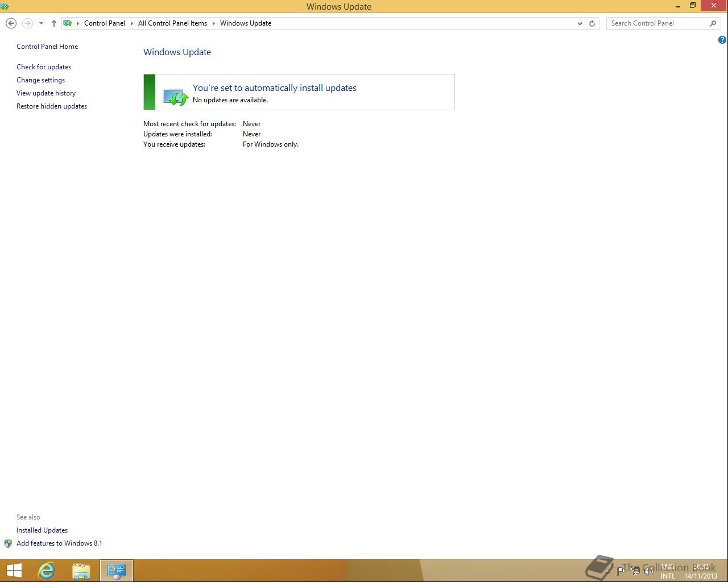
Task: Click the search magnifier icon
Action: [713, 23]
